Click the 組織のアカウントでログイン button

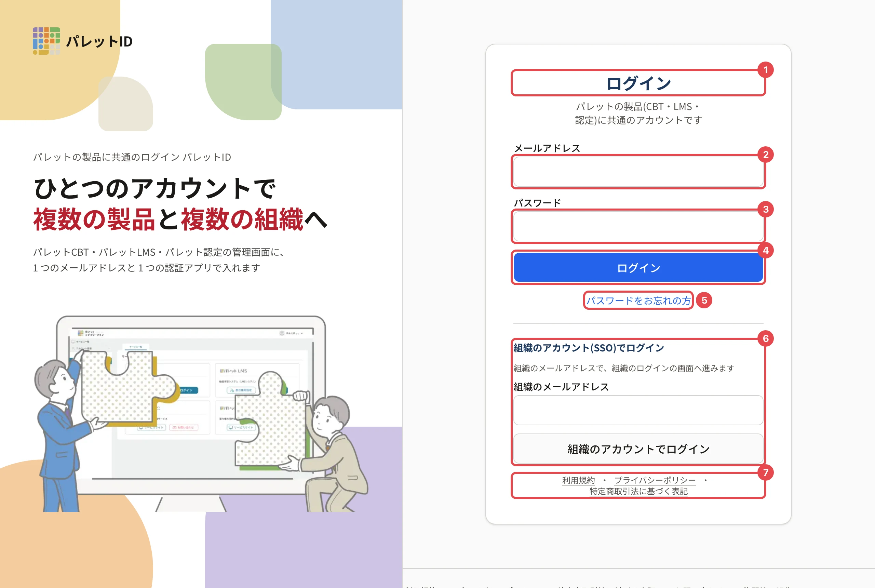tap(638, 449)
